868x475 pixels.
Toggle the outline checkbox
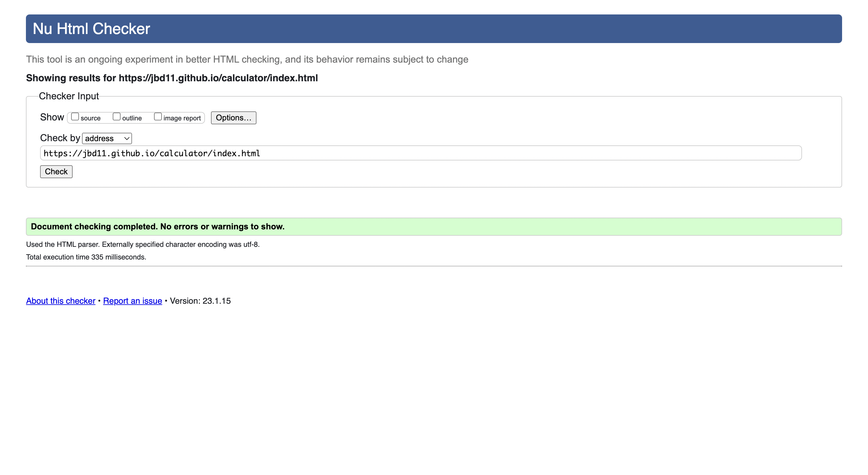click(x=116, y=116)
